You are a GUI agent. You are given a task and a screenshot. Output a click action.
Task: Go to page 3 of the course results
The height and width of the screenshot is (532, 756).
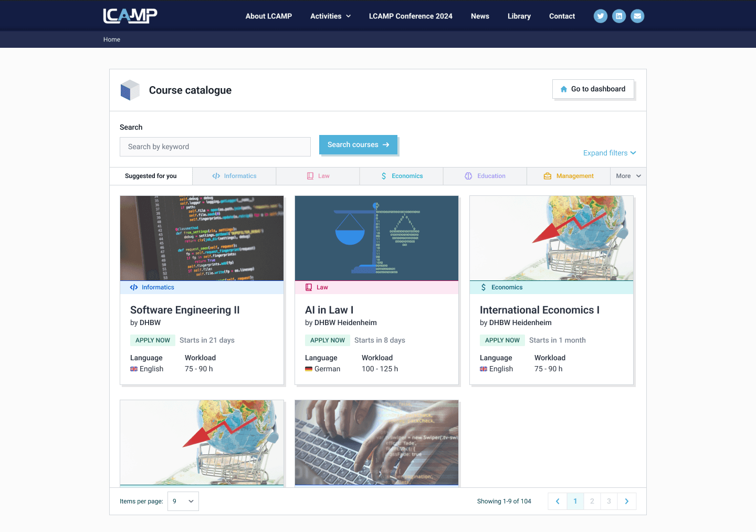tap(608, 501)
